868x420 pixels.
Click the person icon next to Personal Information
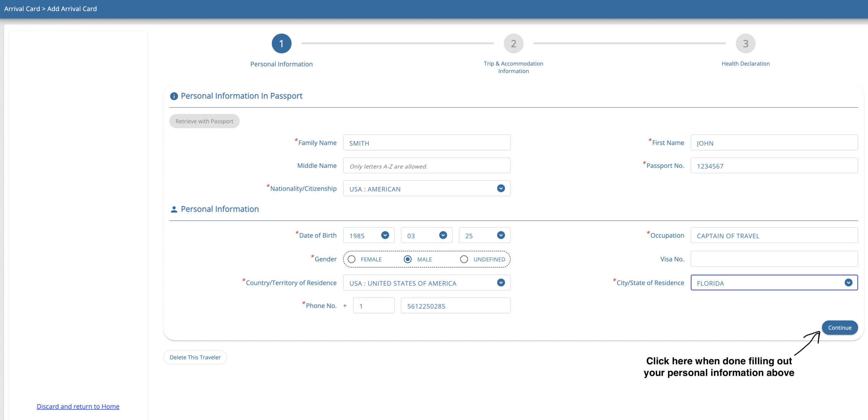pyautogui.click(x=174, y=209)
